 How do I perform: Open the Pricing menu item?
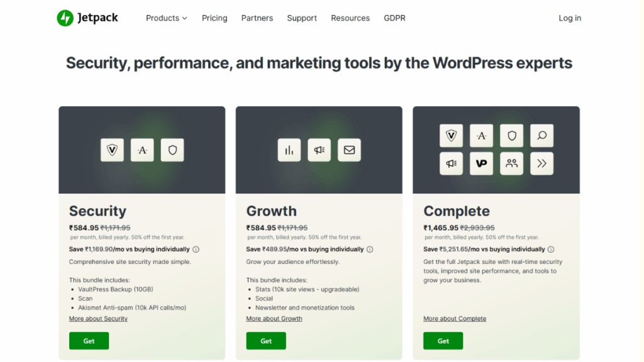214,18
